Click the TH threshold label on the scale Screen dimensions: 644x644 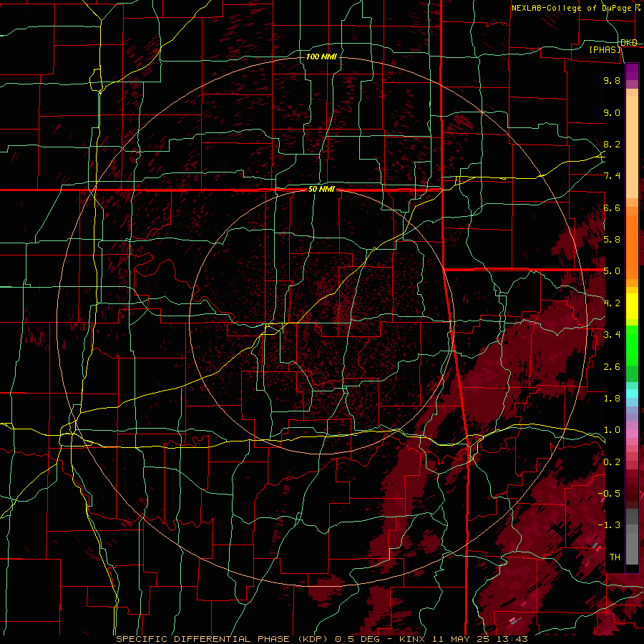click(615, 557)
